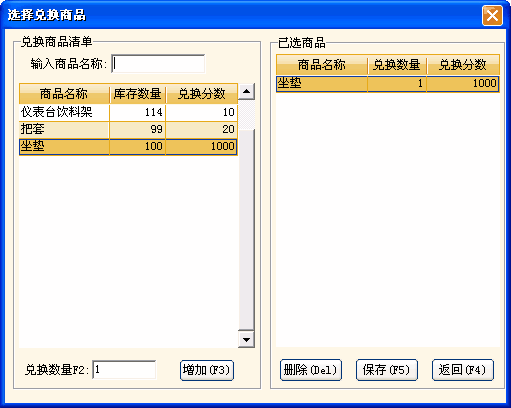Select the 把套 row in product list
Image resolution: width=511 pixels, height=408 pixels.
[x=128, y=129]
